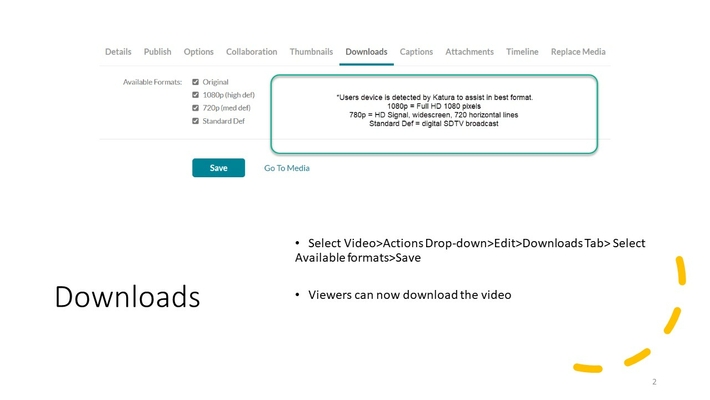Toggle the 1080p (high def) checkbox
The height and width of the screenshot is (400, 710).
tap(196, 95)
